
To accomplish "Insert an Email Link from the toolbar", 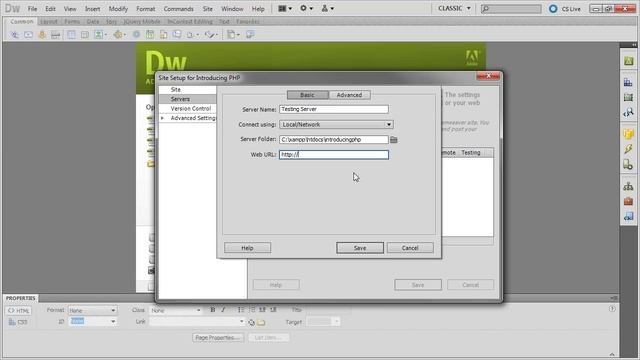I will [28, 35].
